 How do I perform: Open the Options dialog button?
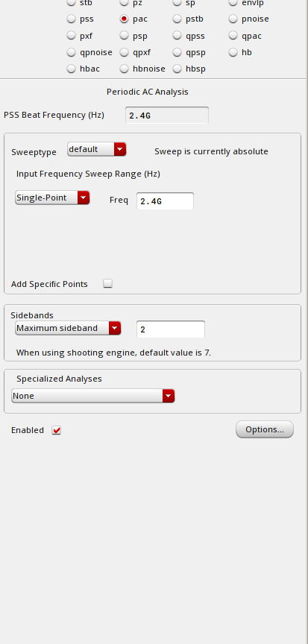click(265, 429)
